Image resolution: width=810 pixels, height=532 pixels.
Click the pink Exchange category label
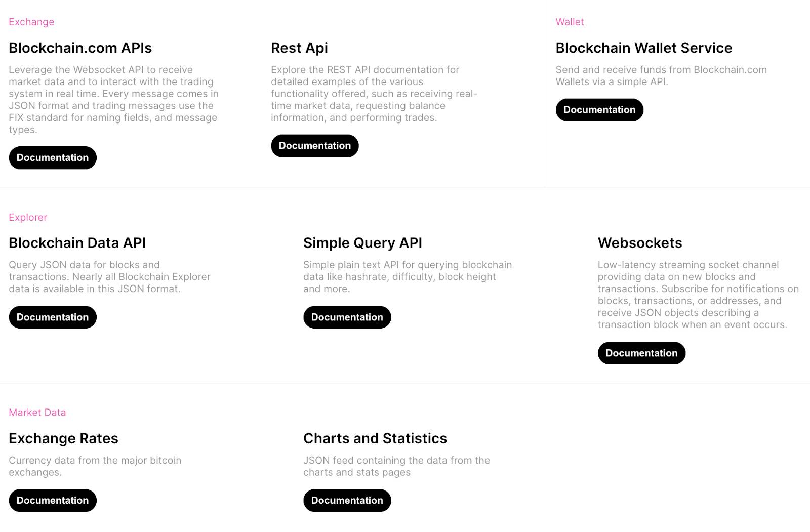pyautogui.click(x=31, y=22)
